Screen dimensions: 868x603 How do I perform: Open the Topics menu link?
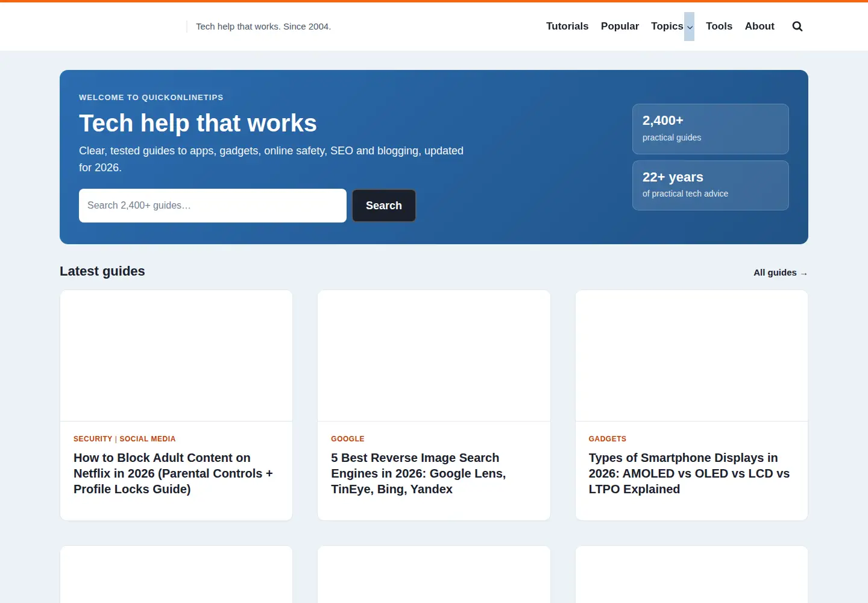[x=667, y=27]
